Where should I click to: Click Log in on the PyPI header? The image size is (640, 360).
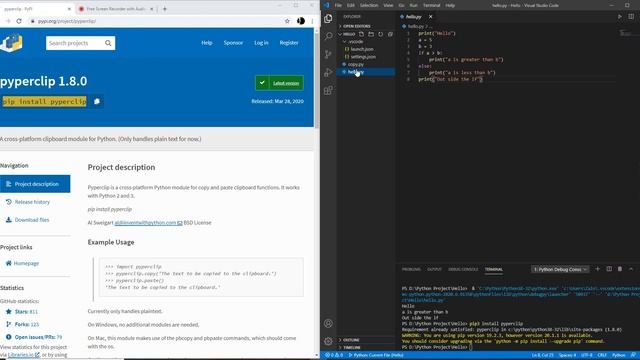click(261, 43)
